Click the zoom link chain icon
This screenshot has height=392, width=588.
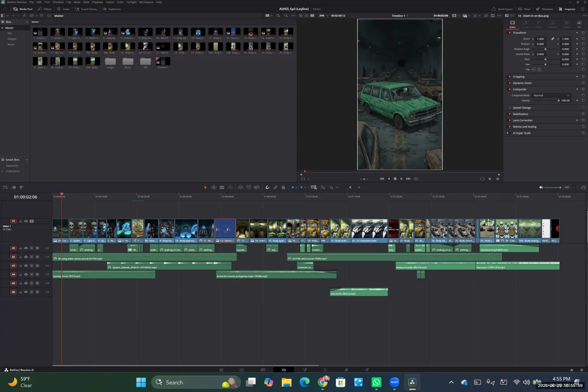[x=552, y=39]
